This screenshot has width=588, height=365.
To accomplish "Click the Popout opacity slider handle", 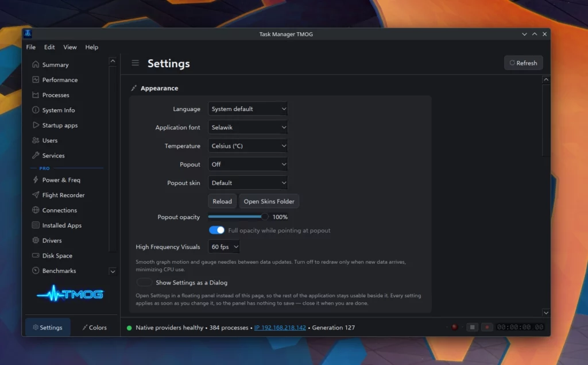I will coord(265,217).
